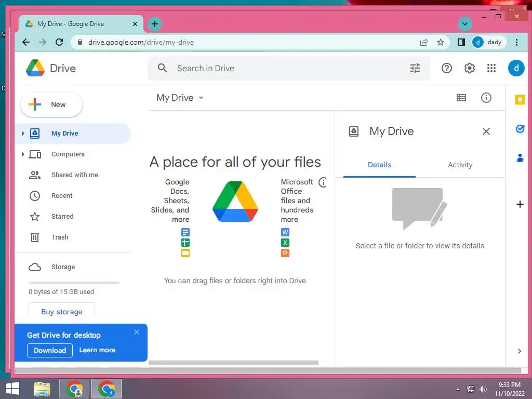Viewport: 532px width, 399px height.
Task: Dismiss the Get Drive for desktop banner
Action: (137, 332)
